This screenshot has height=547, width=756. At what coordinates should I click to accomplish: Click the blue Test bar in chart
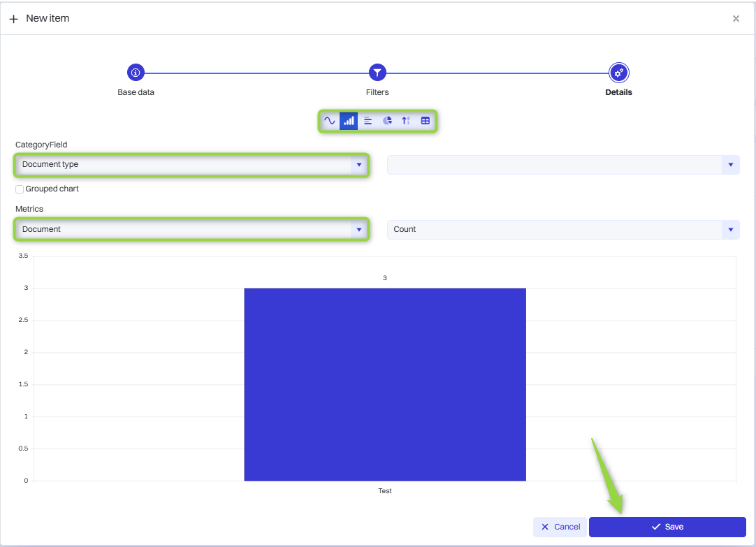click(x=385, y=384)
